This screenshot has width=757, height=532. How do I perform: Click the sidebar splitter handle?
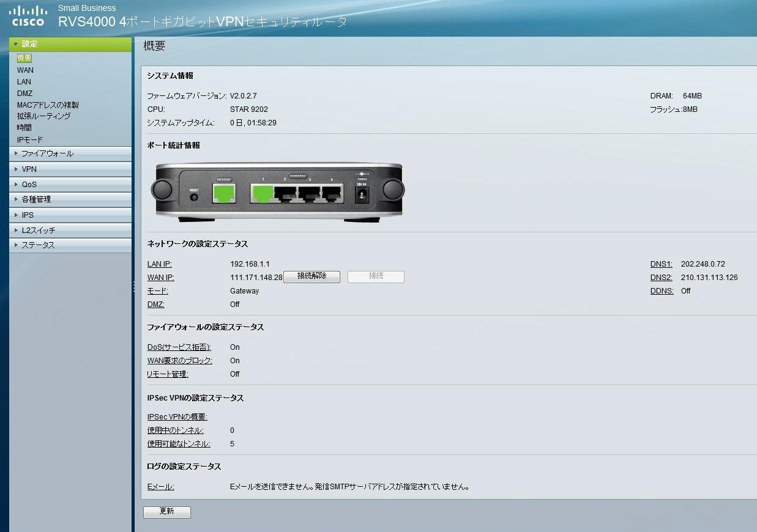tap(134, 286)
